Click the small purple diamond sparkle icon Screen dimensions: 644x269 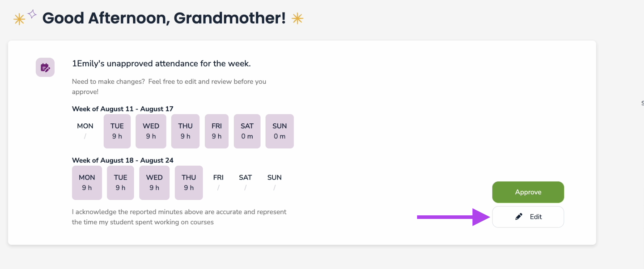tap(32, 14)
